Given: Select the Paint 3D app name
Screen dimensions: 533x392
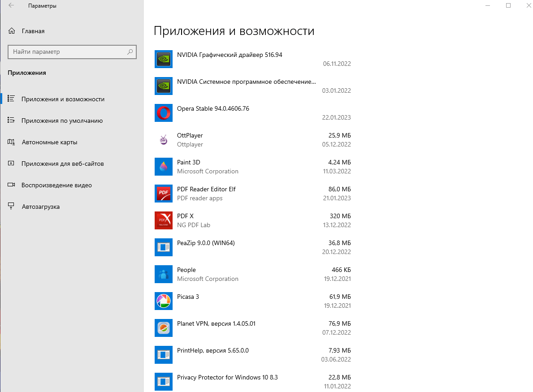Looking at the screenshot, I should 189,162.
